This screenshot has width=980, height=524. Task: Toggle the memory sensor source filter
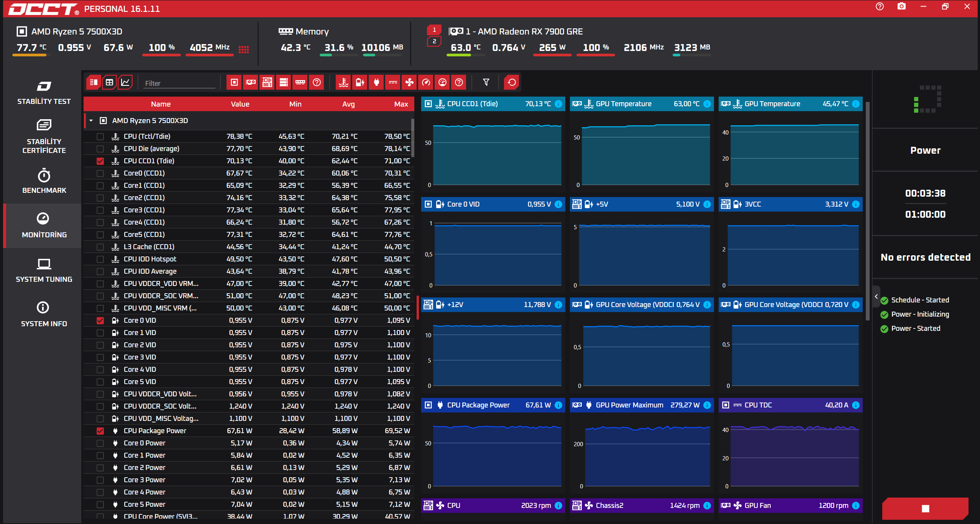300,82
